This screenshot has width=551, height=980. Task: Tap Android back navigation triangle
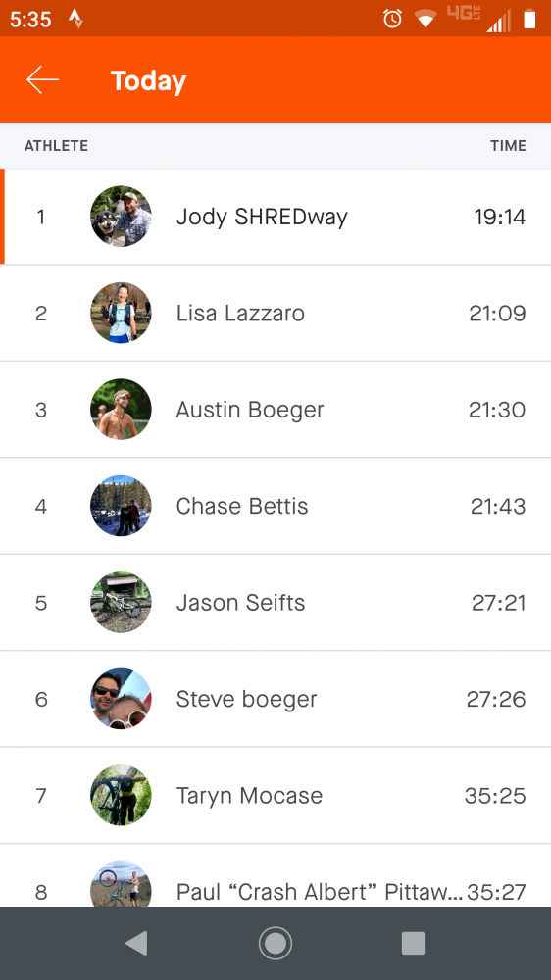(137, 943)
